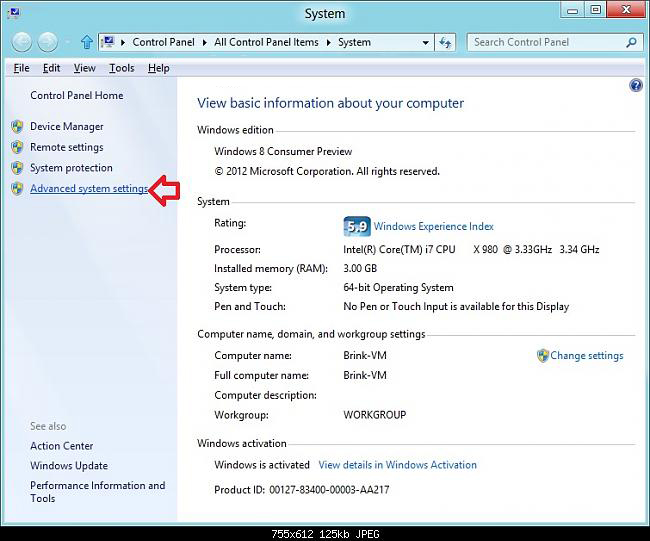The width and height of the screenshot is (650, 541).
Task: Click the Forward navigation arrow
Action: [x=48, y=42]
